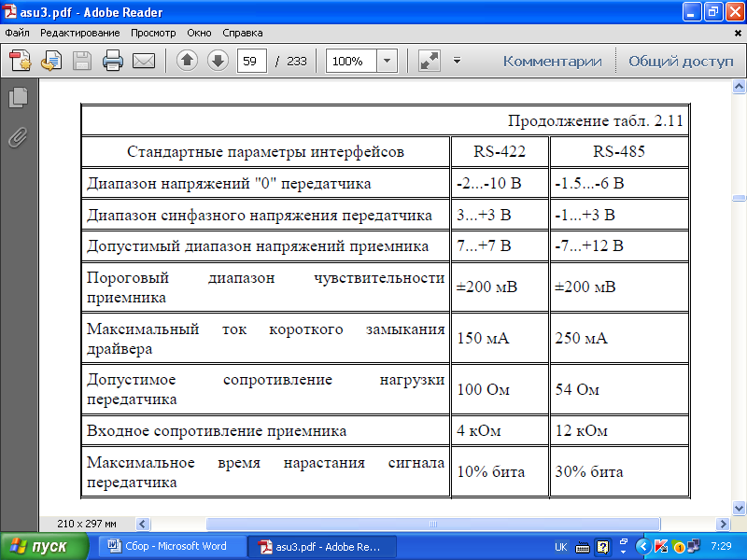Image resolution: width=747 pixels, height=560 pixels.
Task: Click the cell value 250 мА
Action: point(581,338)
